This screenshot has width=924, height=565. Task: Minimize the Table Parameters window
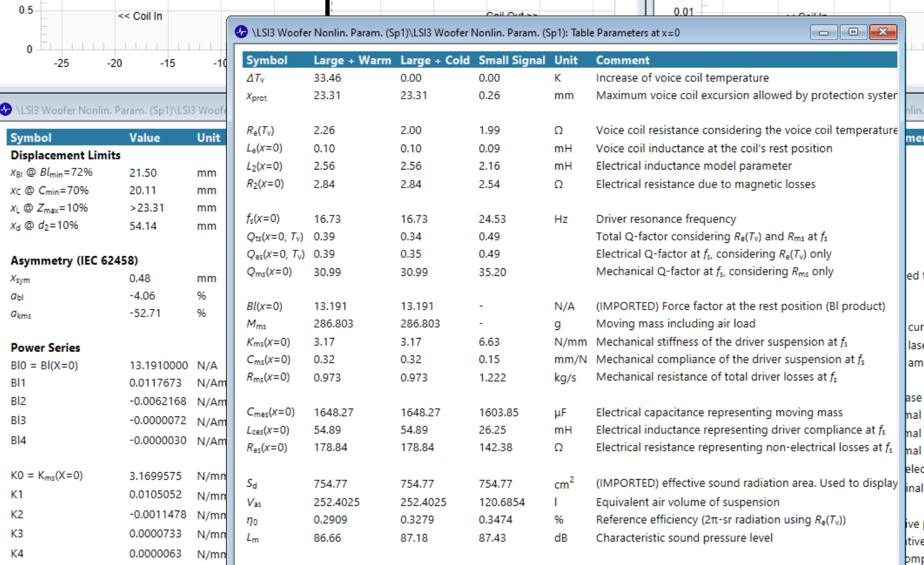(824, 32)
